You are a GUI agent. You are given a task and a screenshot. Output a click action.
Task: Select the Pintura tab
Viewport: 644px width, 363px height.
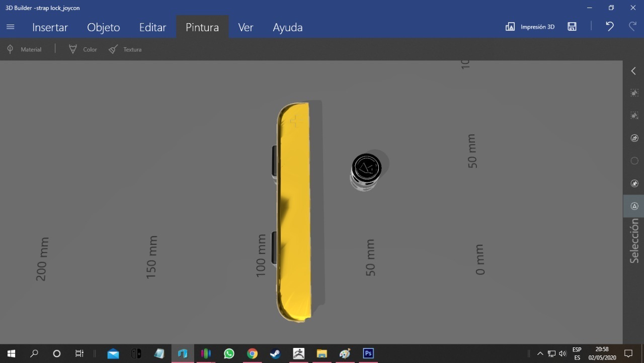(x=202, y=27)
